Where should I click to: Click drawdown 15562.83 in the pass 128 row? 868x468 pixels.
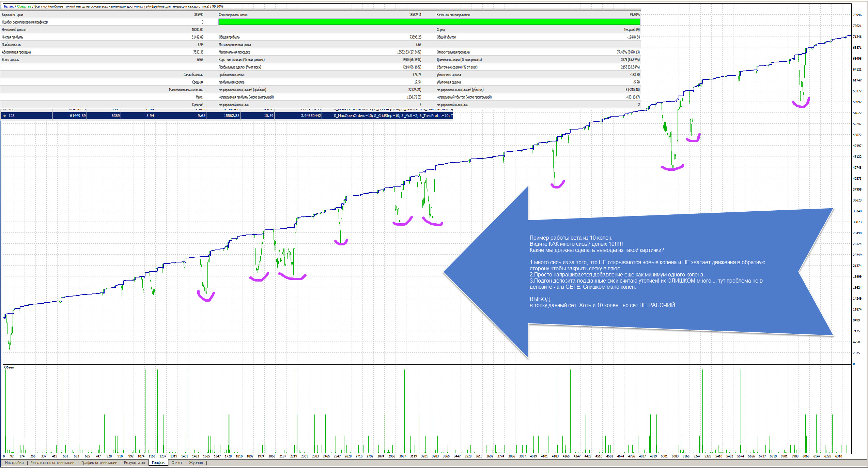[x=232, y=116]
